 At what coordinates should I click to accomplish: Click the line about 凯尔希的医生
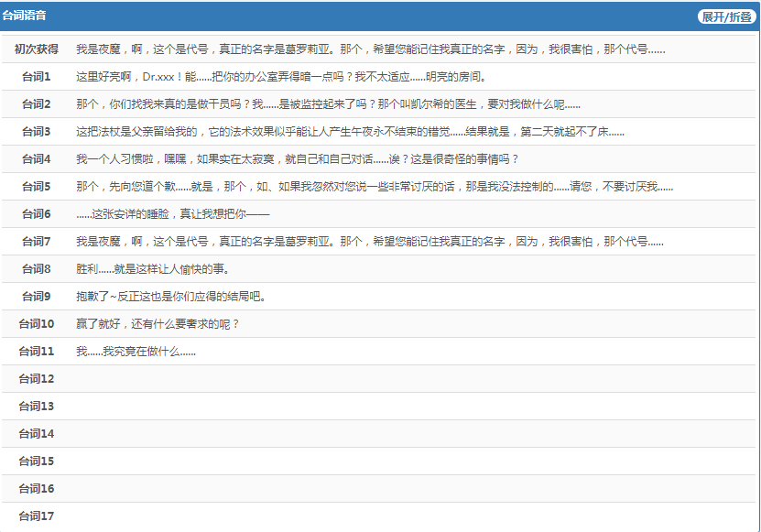point(328,103)
